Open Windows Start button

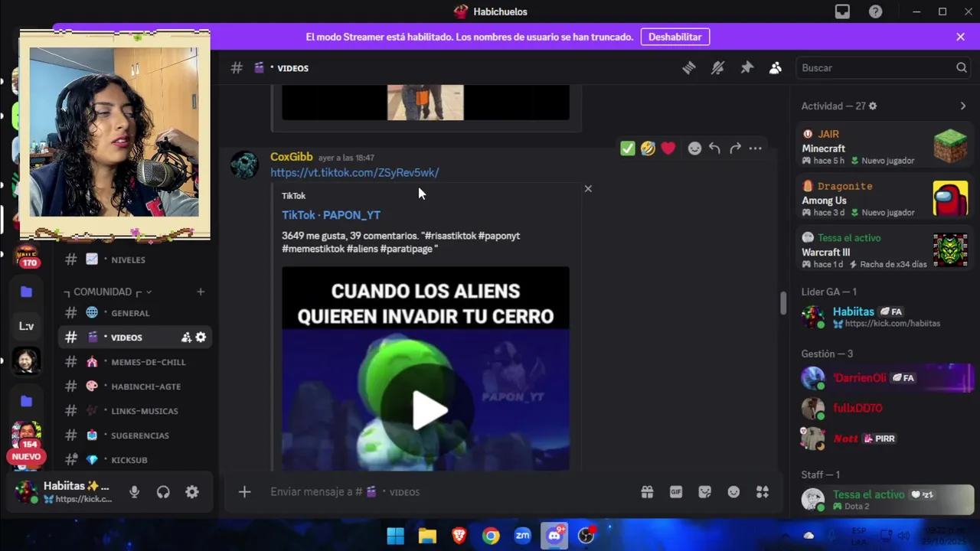(395, 536)
